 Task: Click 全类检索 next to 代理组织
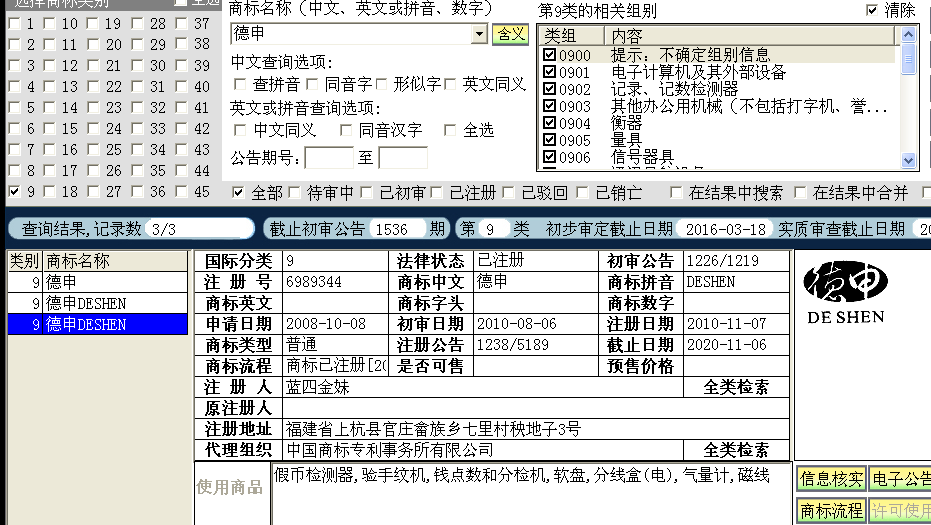[x=736, y=450]
